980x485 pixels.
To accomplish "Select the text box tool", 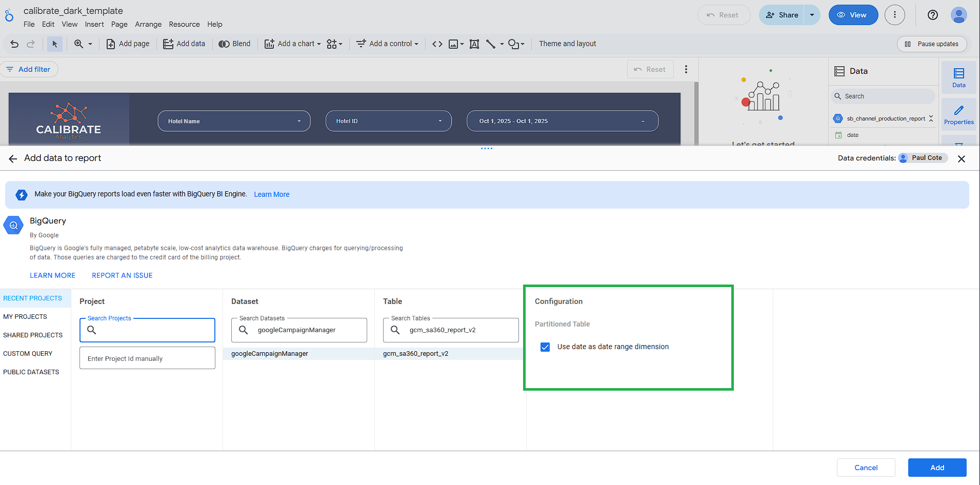I will point(474,44).
